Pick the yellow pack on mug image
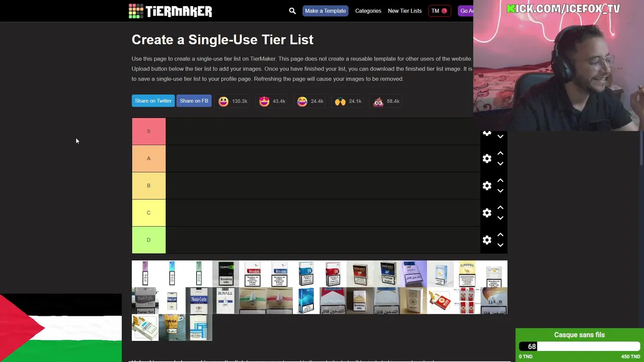Image resolution: width=644 pixels, height=362 pixels. pyautogui.click(x=172, y=328)
